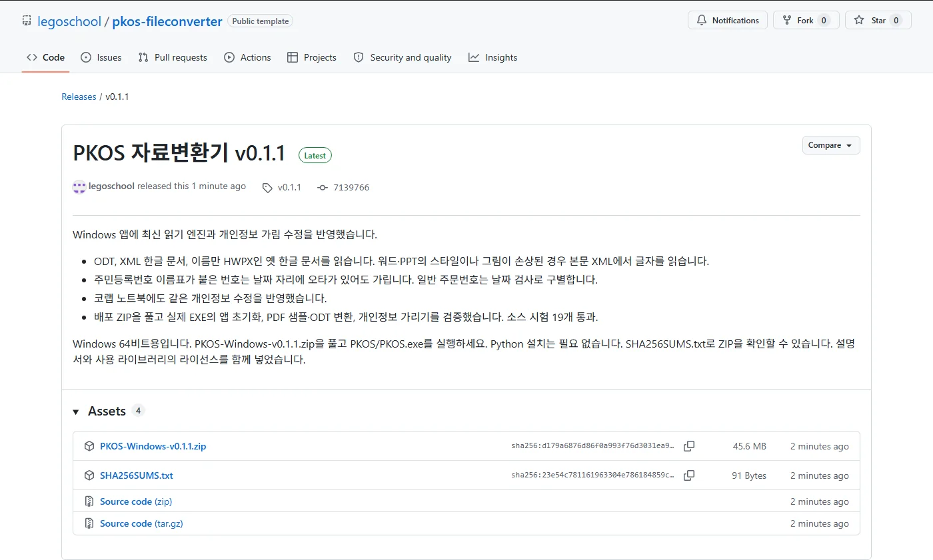Viewport: 933px width, 560px height.
Task: Collapse the Assets section
Action: [76, 412]
